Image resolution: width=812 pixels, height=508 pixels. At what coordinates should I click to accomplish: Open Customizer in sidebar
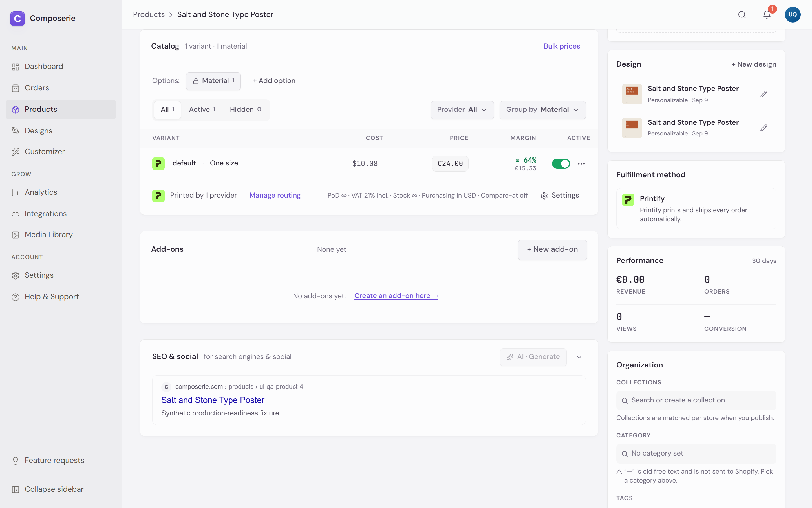61,152
